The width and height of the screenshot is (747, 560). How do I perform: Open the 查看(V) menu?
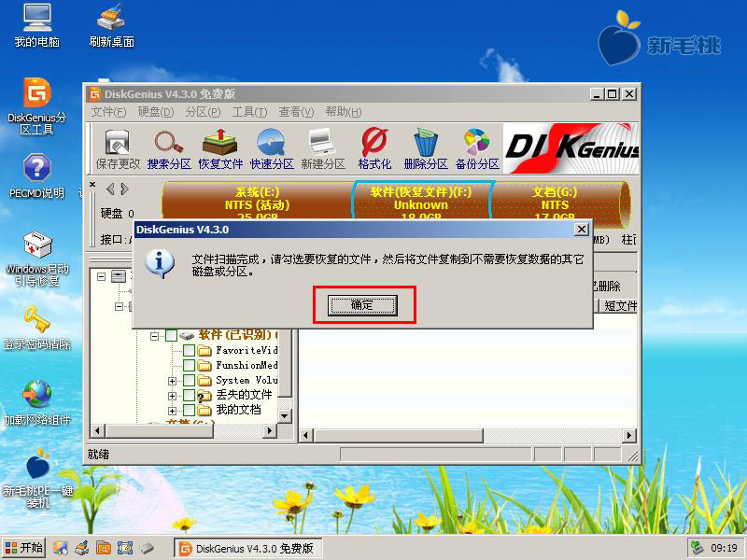pyautogui.click(x=296, y=112)
